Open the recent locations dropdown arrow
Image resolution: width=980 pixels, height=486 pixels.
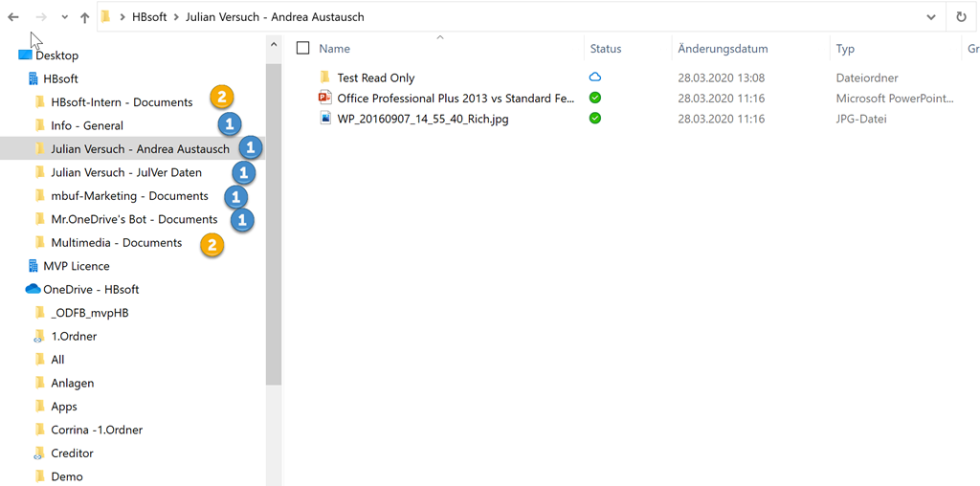[64, 17]
